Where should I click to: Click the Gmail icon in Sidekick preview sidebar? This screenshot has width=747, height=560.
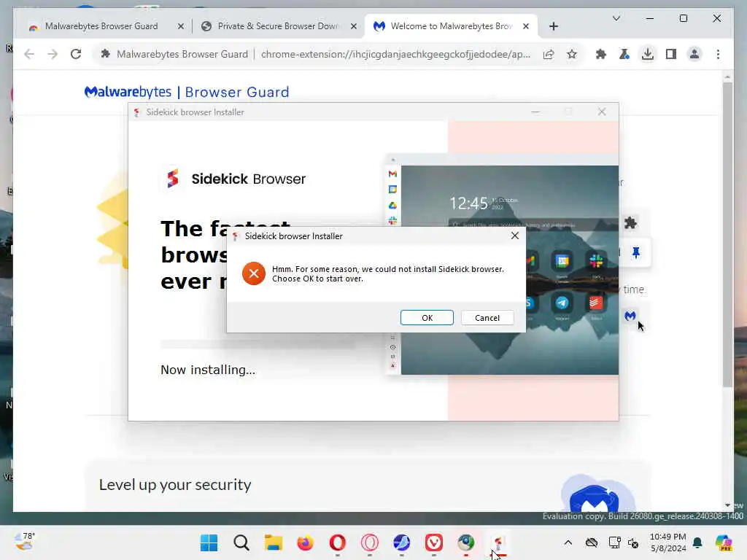(392, 174)
